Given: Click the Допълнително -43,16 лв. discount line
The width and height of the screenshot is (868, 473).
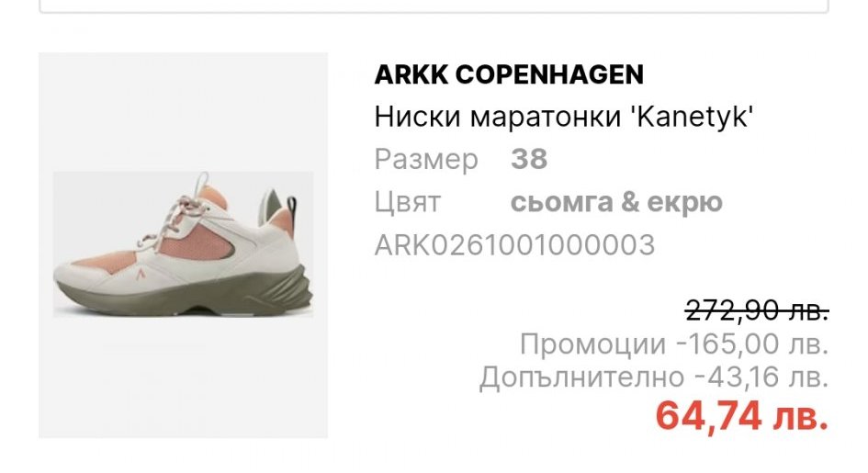Looking at the screenshot, I should click(654, 377).
